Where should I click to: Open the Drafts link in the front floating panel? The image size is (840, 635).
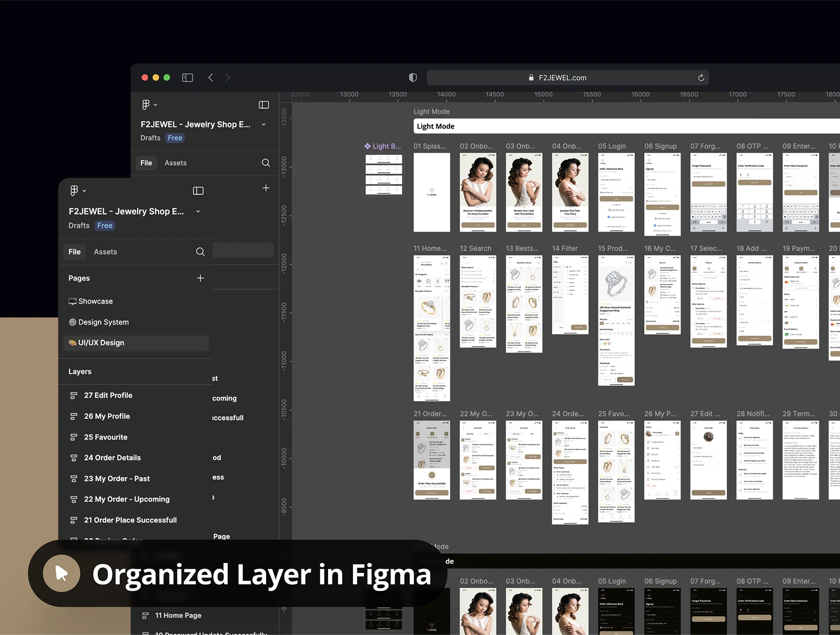point(79,226)
